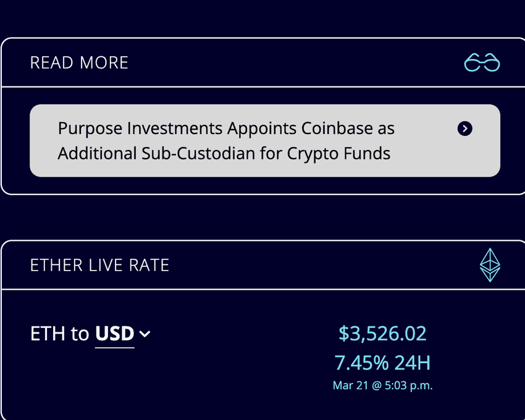Image resolution: width=525 pixels, height=420 pixels.
Task: Click the glasses icon beside Read More
Action: click(x=482, y=62)
